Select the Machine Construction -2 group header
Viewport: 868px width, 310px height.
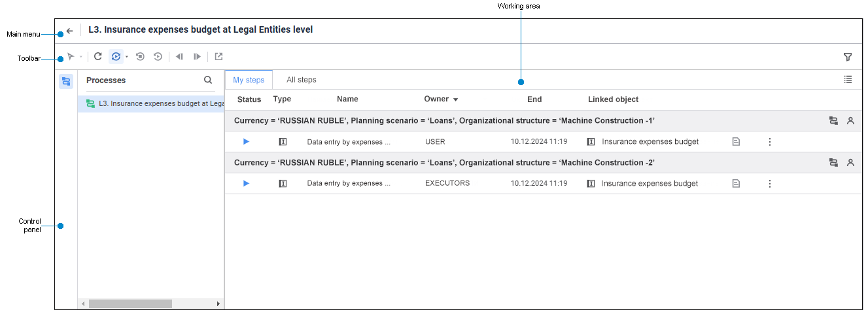point(543,163)
